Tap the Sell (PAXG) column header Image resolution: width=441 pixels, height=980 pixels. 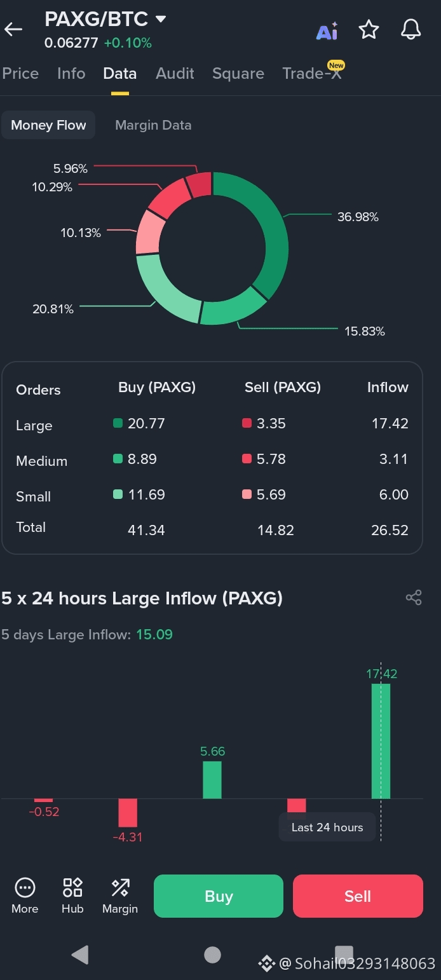tap(283, 387)
